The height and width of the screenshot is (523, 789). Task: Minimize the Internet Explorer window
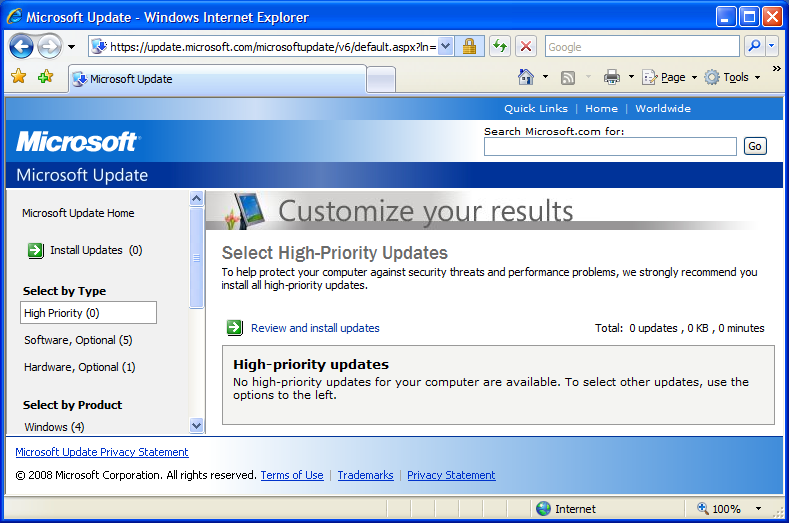[726, 17]
